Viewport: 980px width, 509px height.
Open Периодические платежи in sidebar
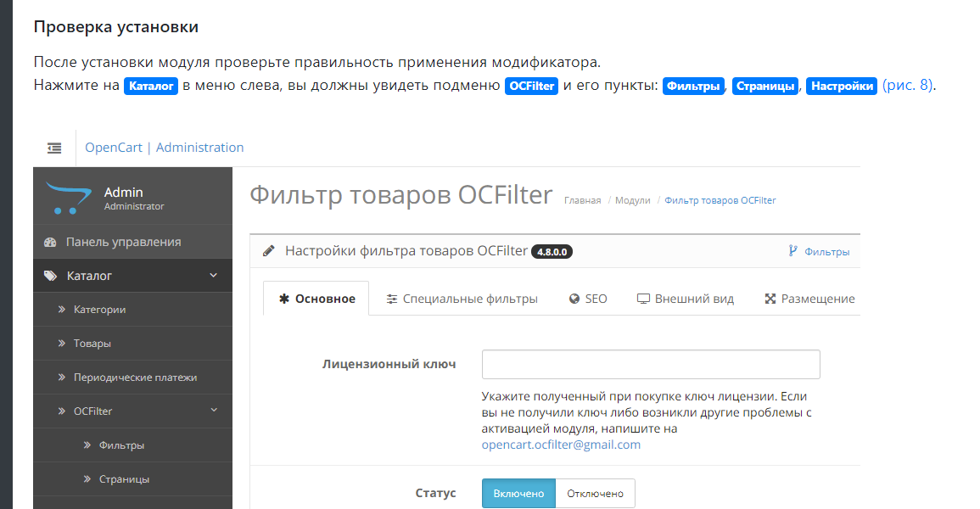pyautogui.click(x=132, y=378)
